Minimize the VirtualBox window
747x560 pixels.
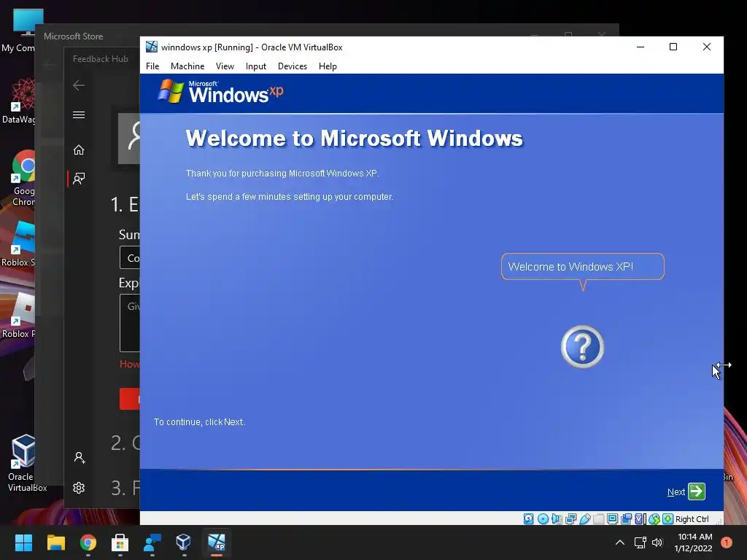point(640,47)
